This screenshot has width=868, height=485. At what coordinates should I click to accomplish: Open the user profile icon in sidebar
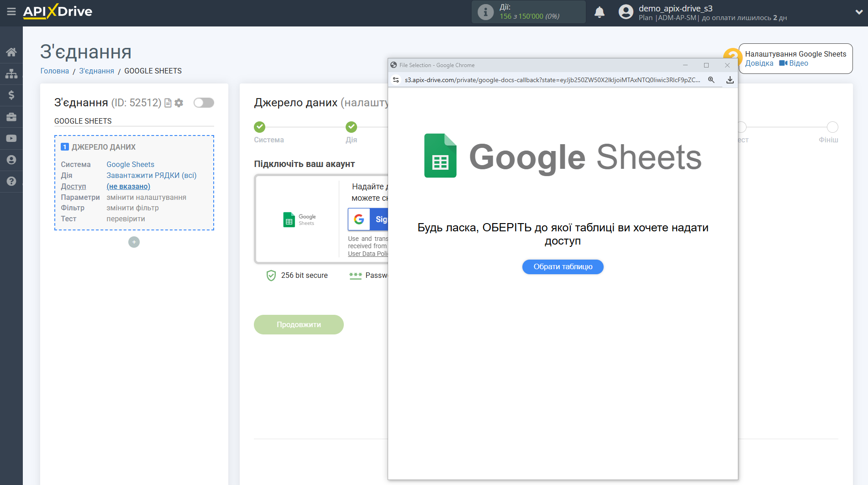coord(11,160)
